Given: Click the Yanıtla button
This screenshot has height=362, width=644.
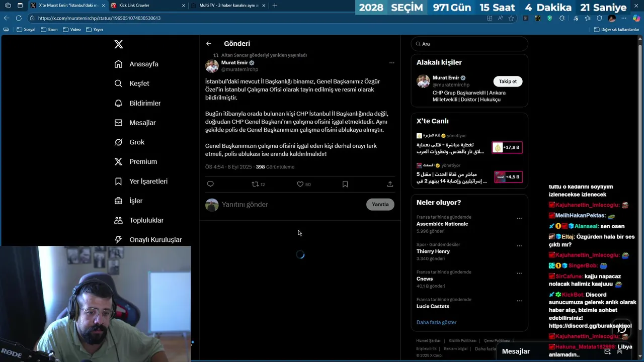Looking at the screenshot, I should [380, 205].
